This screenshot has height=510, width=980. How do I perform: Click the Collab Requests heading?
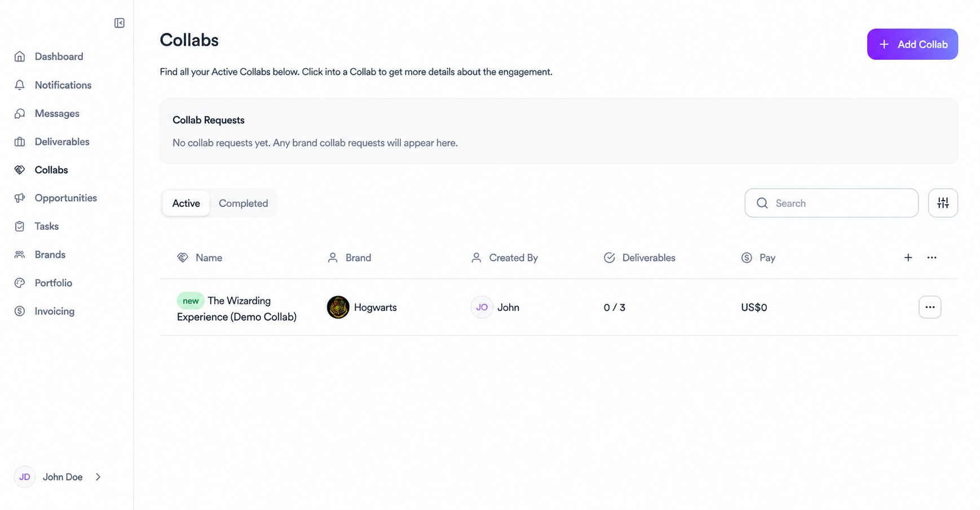208,120
